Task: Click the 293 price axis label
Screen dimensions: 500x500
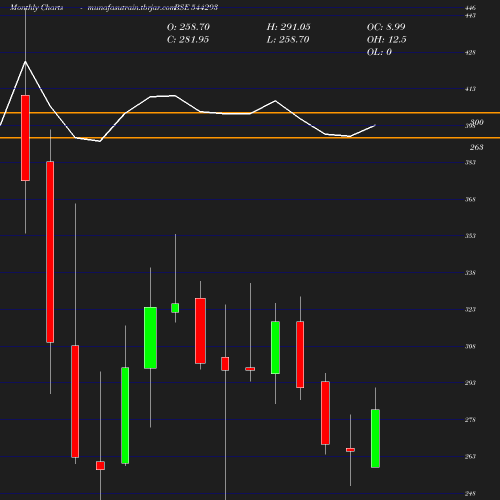Action: [x=470, y=383]
